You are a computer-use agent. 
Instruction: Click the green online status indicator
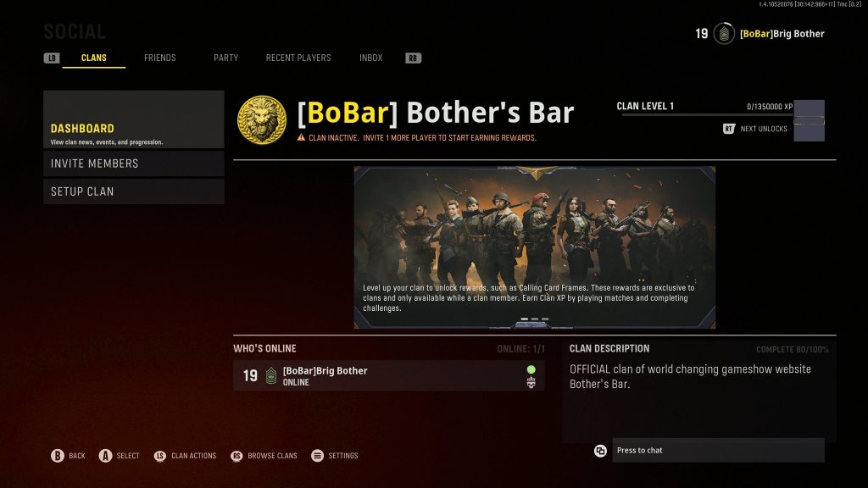pos(531,369)
